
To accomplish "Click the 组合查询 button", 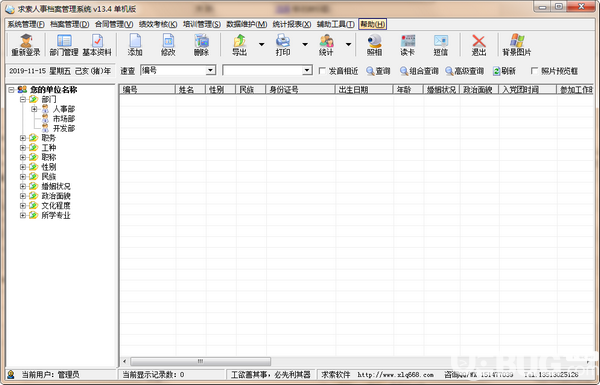I will pyautogui.click(x=419, y=71).
